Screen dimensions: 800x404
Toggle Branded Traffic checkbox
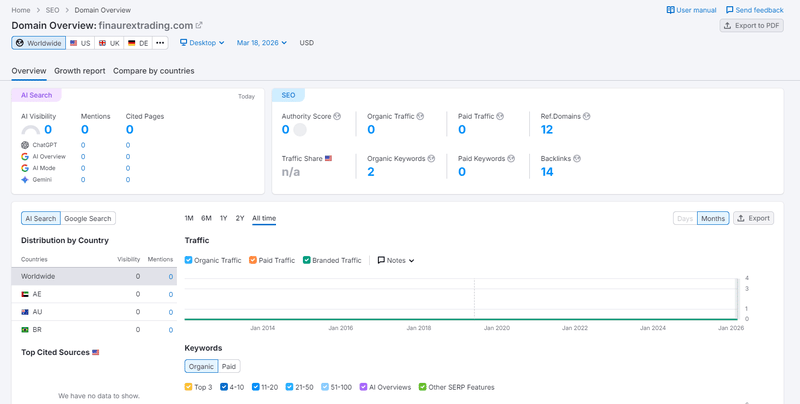click(x=307, y=260)
